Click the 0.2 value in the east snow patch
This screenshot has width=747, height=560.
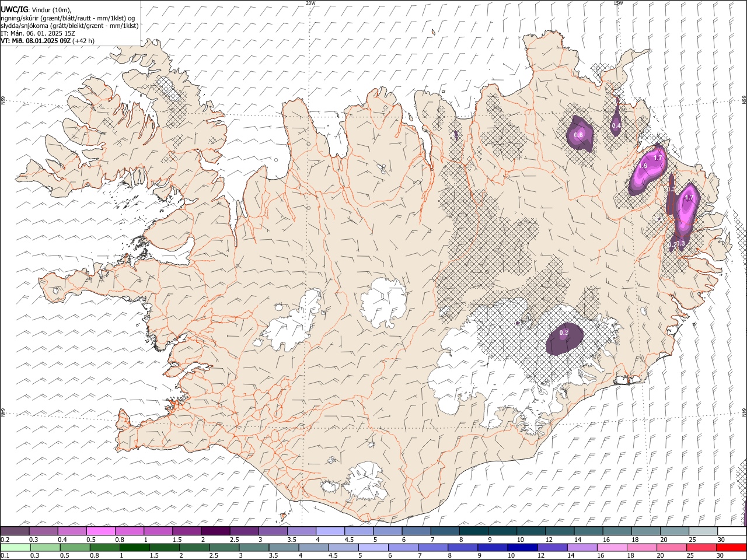pyautogui.click(x=672, y=244)
